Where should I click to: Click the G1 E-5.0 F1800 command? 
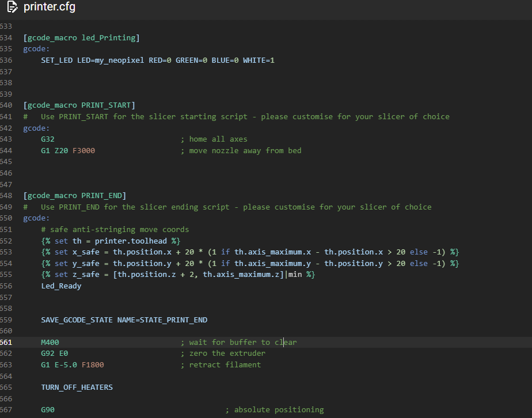click(73, 365)
